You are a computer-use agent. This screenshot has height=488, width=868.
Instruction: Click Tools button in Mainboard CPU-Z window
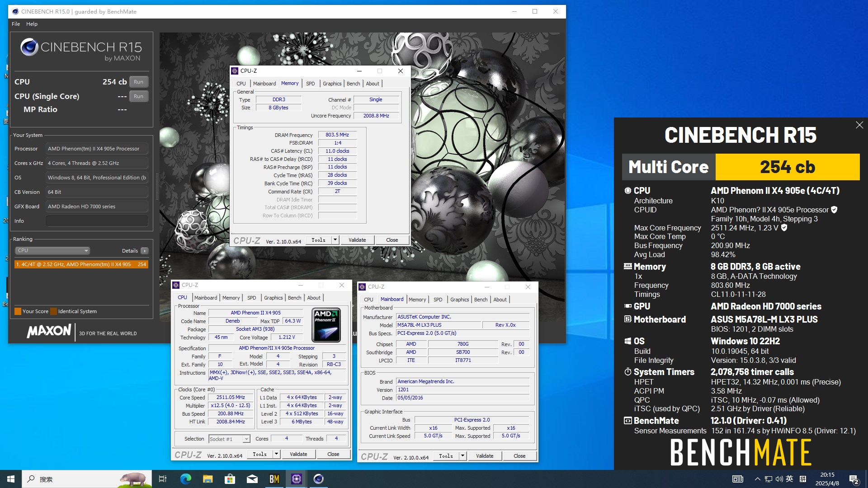[446, 456]
